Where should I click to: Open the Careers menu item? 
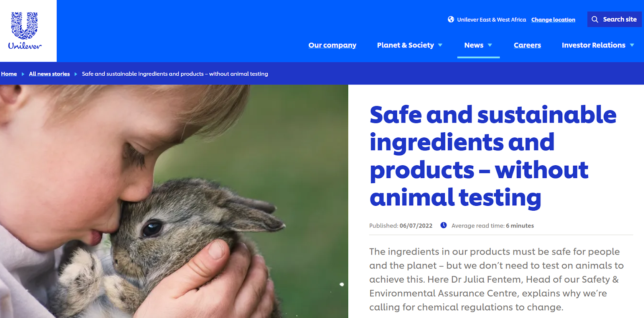pyautogui.click(x=527, y=45)
